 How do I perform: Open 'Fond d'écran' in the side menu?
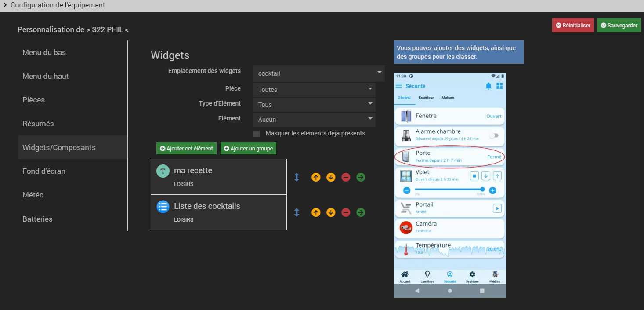(x=44, y=171)
